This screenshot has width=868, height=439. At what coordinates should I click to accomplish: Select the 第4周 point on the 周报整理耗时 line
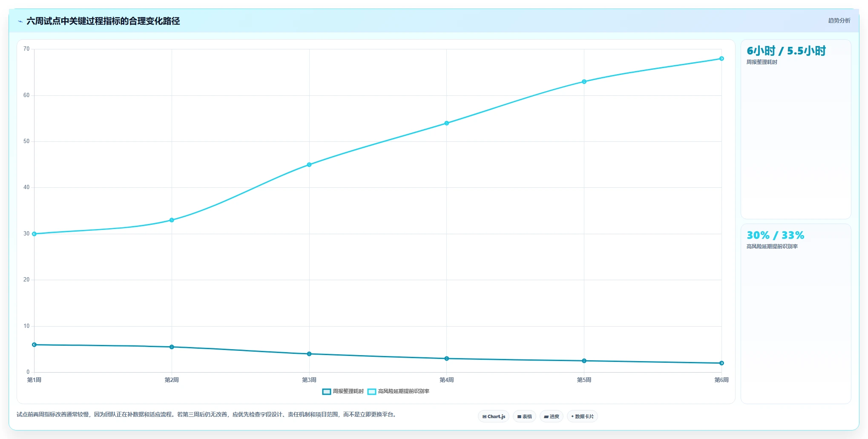(447, 359)
